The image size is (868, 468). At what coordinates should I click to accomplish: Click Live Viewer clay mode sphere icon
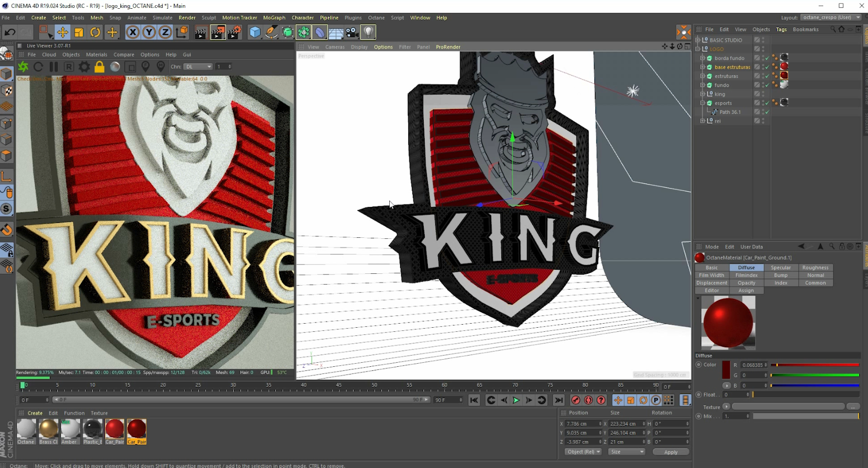pyautogui.click(x=115, y=67)
